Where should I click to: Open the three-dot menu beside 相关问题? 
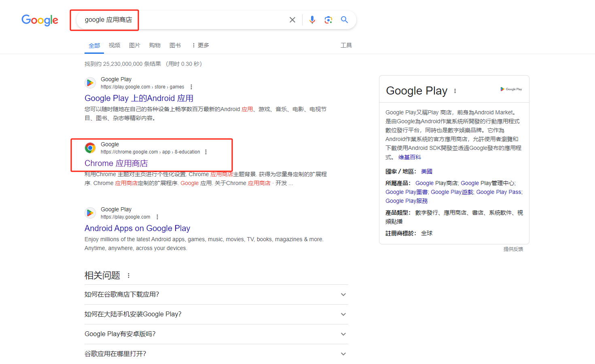pos(129,276)
